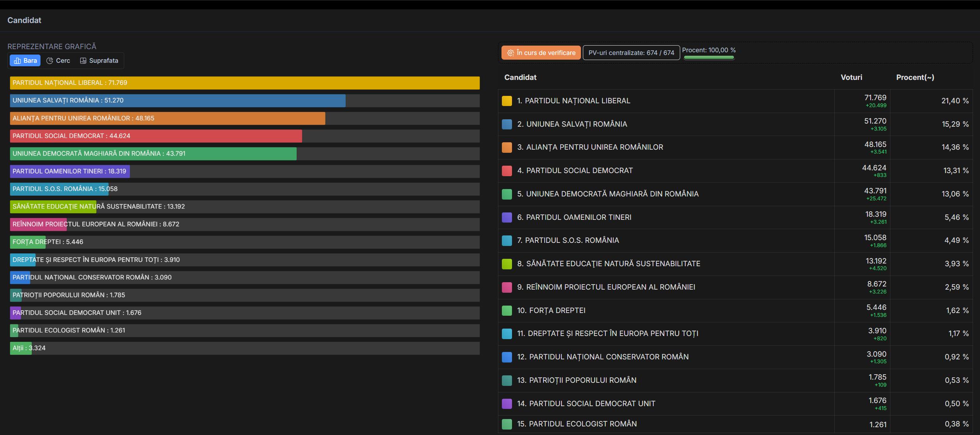980x435 pixels.
Task: Click the gear icon in verification badge
Action: point(510,53)
